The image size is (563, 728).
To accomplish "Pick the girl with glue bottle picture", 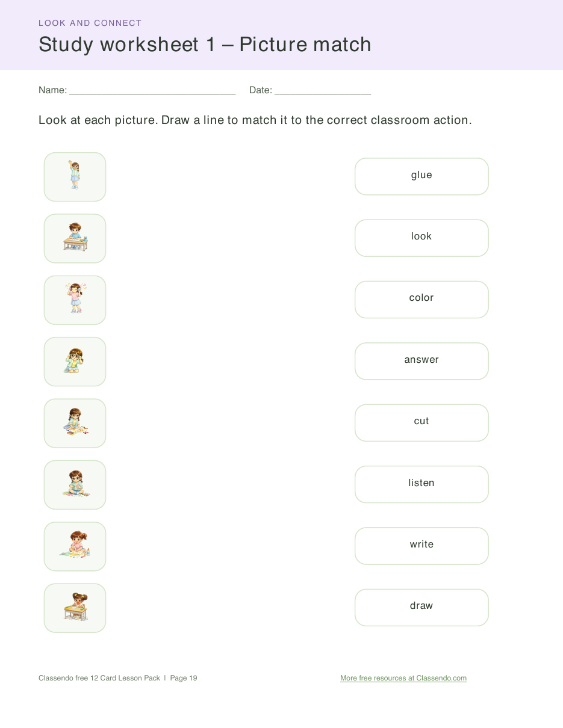I will pos(75,546).
